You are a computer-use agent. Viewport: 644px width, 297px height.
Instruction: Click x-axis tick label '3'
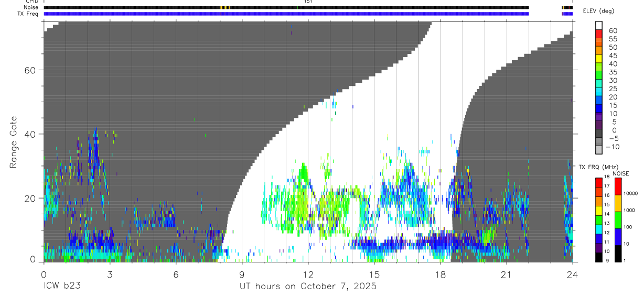tap(110, 274)
